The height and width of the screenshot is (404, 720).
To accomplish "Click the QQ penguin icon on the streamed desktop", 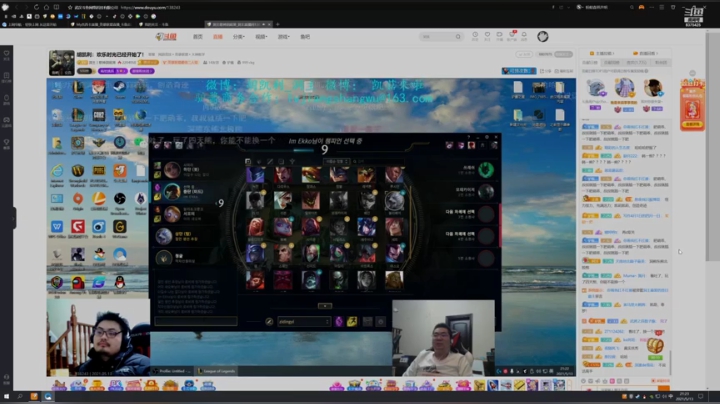I will 120,284.
